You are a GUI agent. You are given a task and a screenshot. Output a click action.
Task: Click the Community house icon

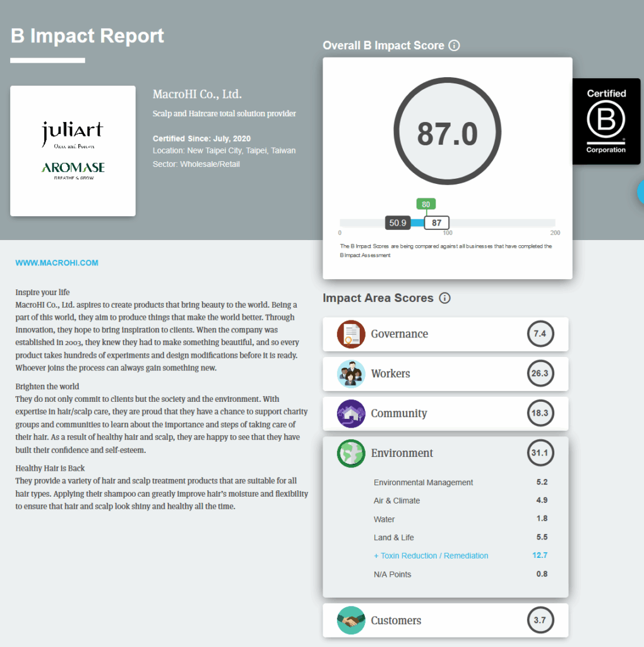(x=351, y=413)
